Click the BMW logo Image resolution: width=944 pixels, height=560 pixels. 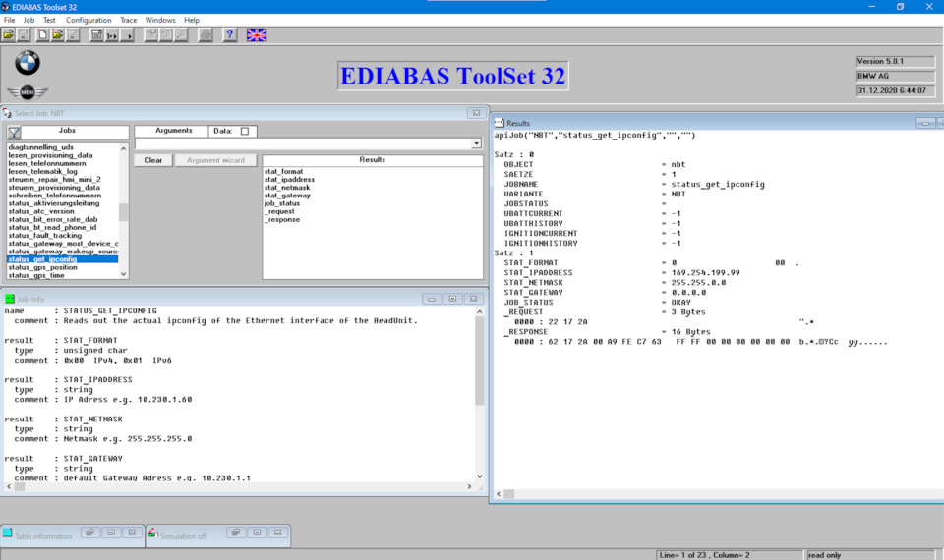[28, 63]
